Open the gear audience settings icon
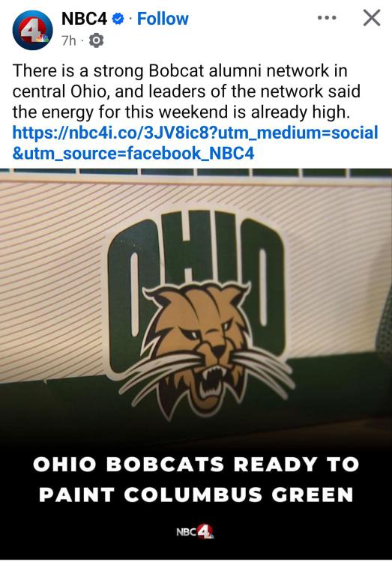This screenshot has width=392, height=562. coord(96,40)
